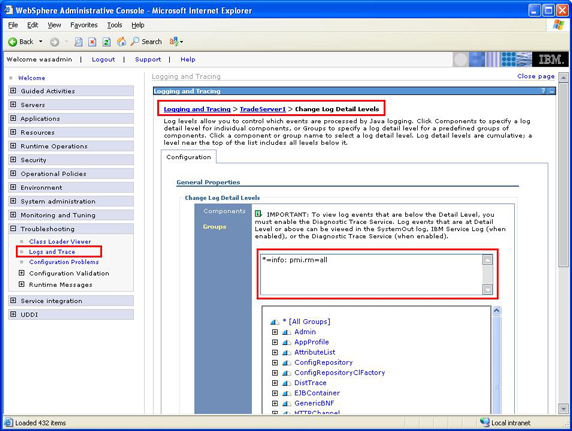This screenshot has width=572, height=431.
Task: Switch to the Groups view
Action: coord(214,227)
